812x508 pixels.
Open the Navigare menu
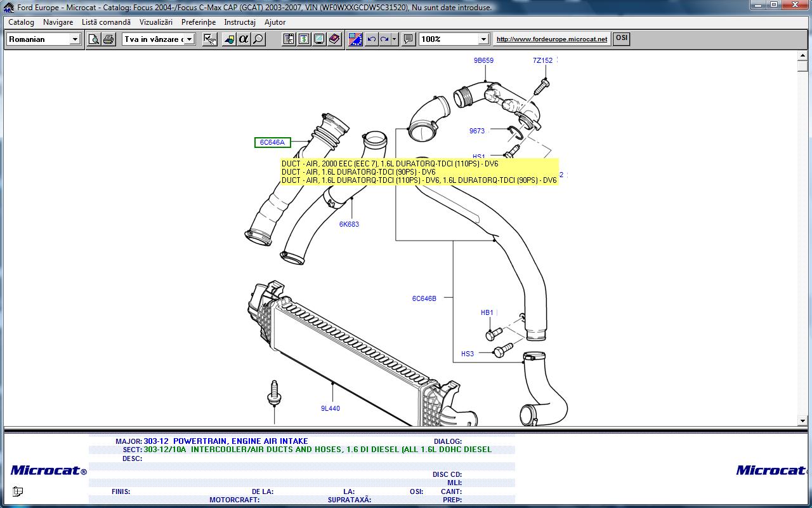tap(58, 22)
